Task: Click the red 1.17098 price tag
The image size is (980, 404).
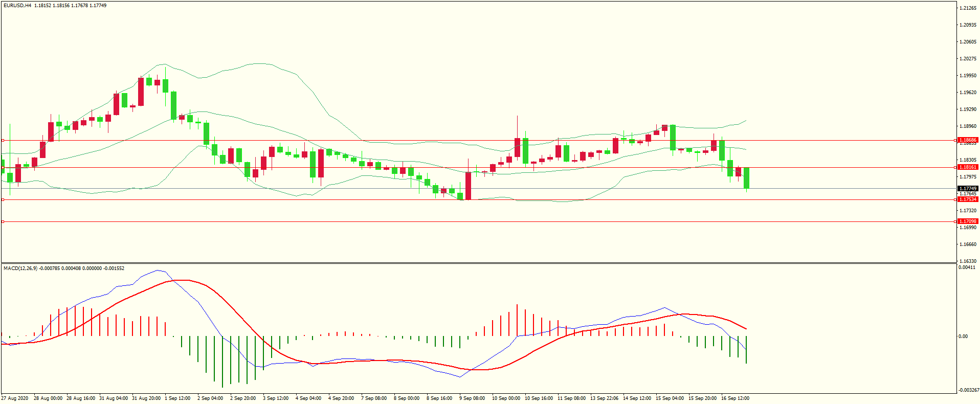Action: click(968, 221)
